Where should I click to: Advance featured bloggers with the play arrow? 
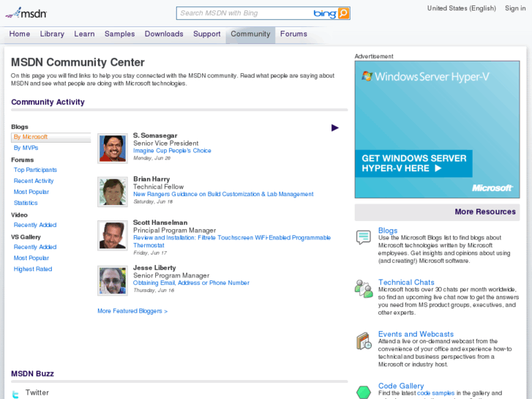pyautogui.click(x=335, y=127)
